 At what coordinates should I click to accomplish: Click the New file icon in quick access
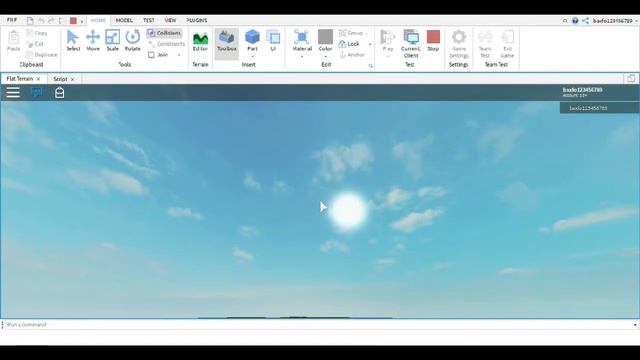pyautogui.click(x=30, y=20)
